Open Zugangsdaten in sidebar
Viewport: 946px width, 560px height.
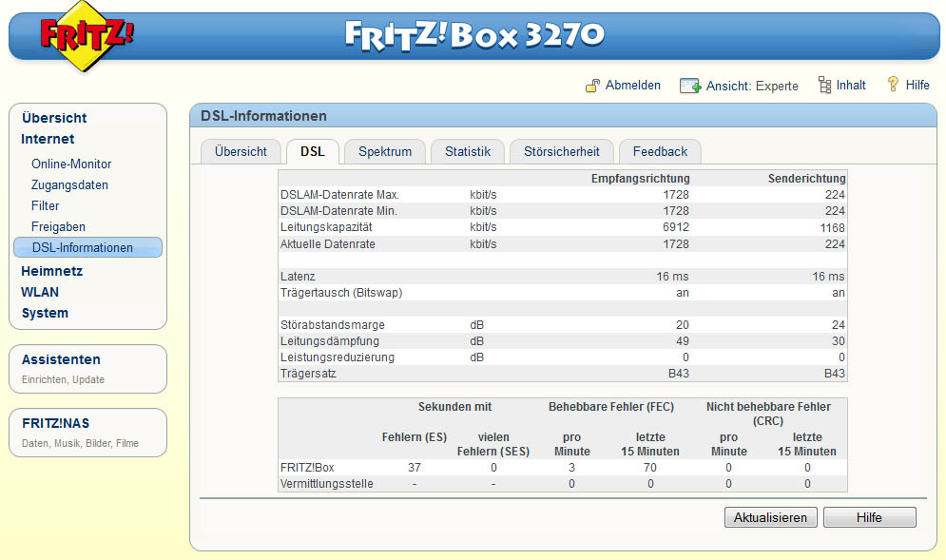69,184
